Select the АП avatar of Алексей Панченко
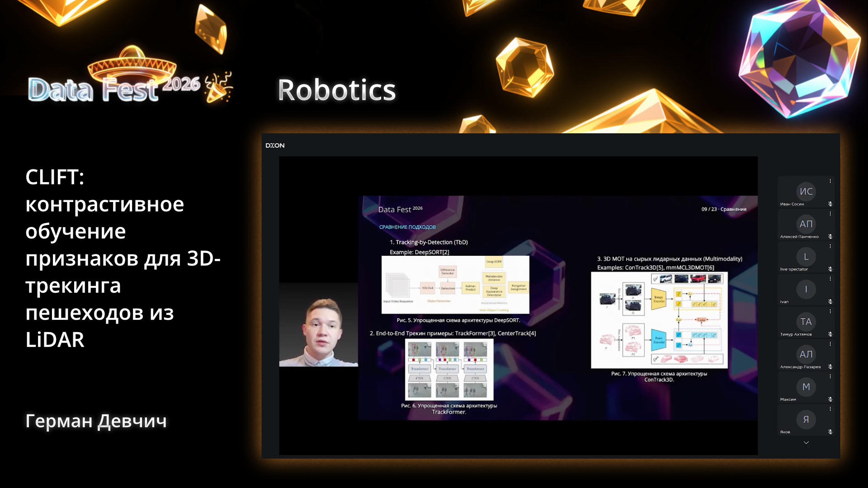Viewport: 868px width, 488px height. point(806,224)
